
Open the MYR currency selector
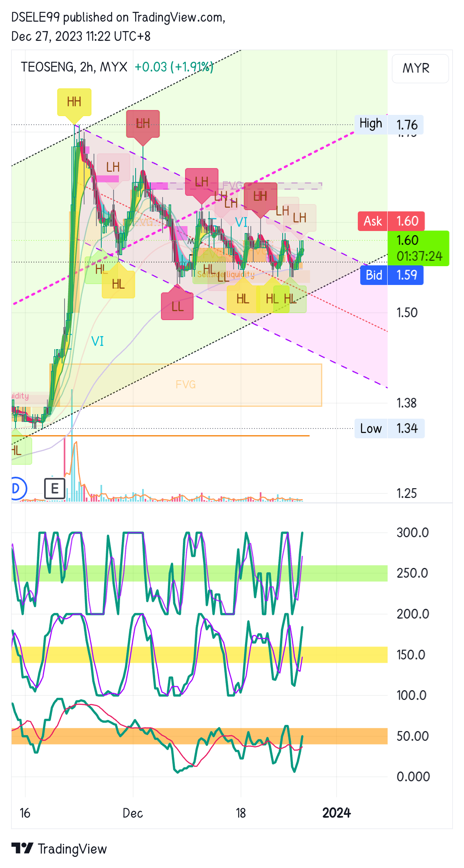(x=420, y=68)
